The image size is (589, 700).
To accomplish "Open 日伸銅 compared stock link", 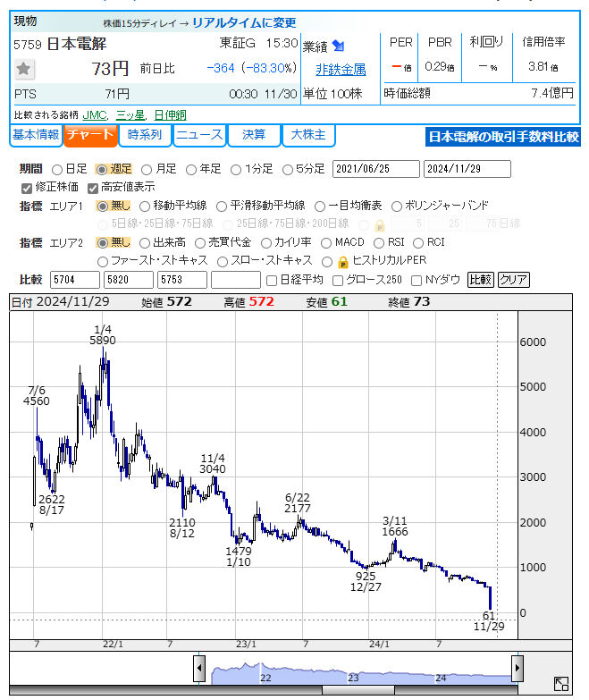I will click(170, 115).
